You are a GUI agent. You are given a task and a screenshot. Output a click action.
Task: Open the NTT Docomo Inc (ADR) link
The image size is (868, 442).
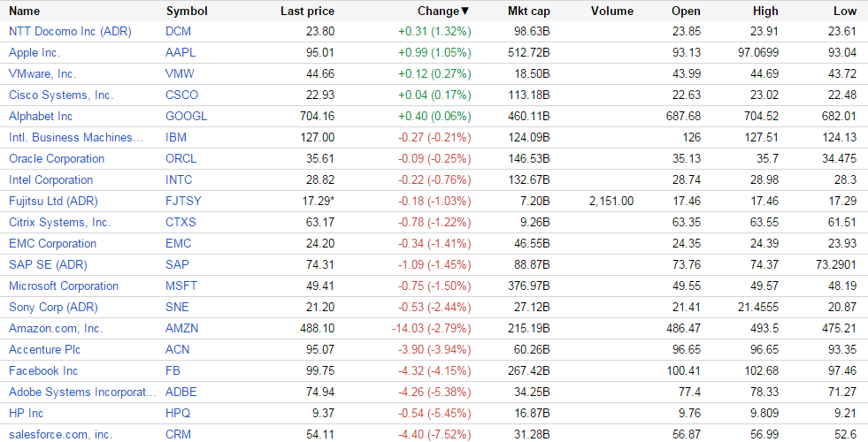click(x=69, y=31)
